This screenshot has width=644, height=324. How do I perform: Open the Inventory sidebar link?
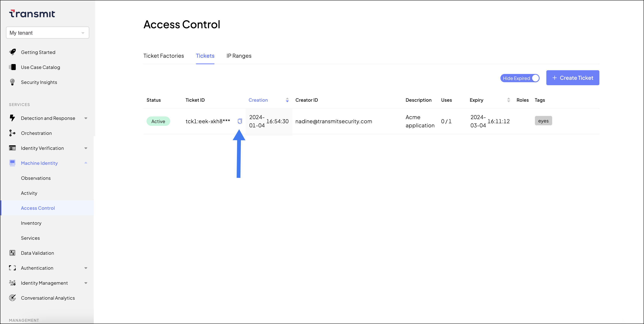coord(31,223)
